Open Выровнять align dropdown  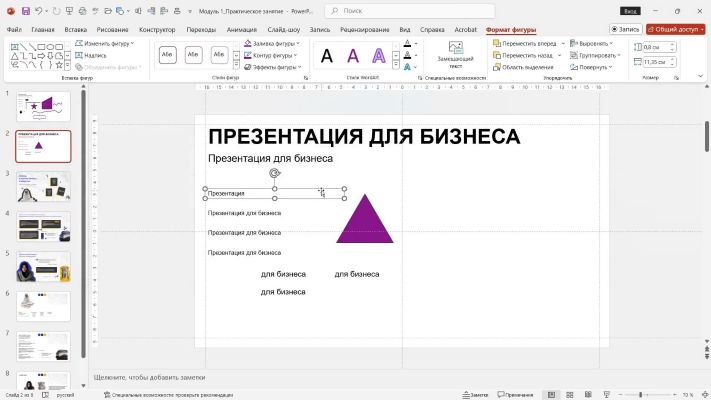coord(591,44)
